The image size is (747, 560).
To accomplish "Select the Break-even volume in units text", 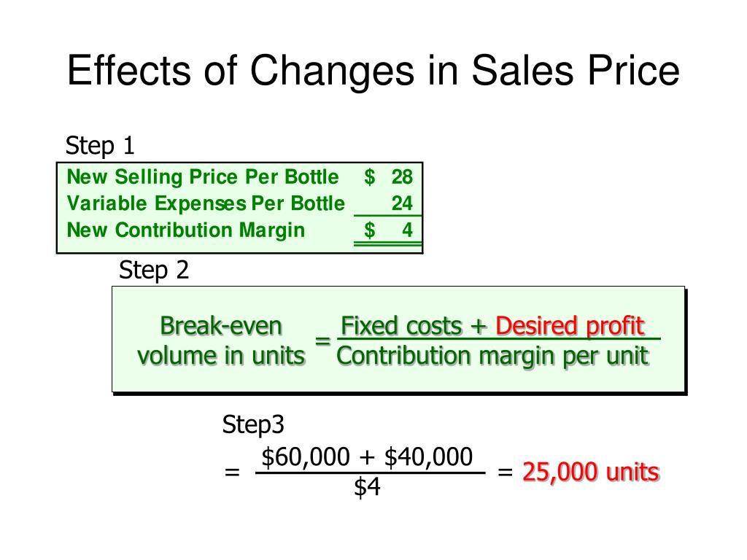I will point(221,341).
